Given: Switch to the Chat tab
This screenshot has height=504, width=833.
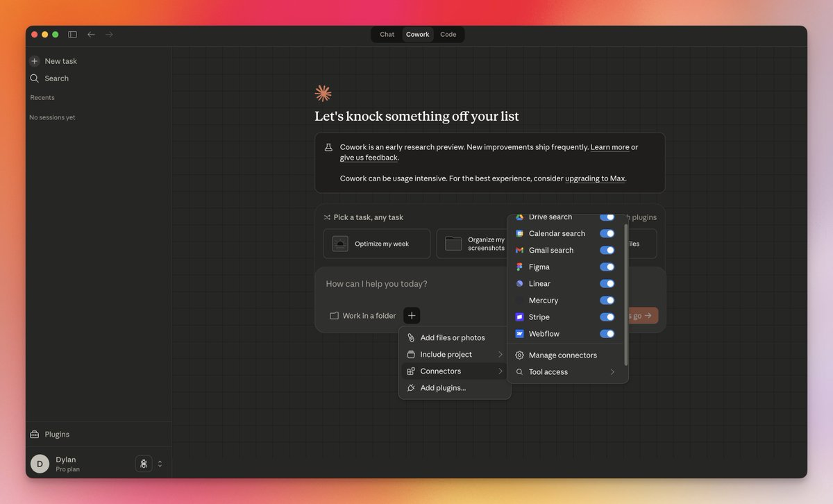Looking at the screenshot, I should 387,35.
